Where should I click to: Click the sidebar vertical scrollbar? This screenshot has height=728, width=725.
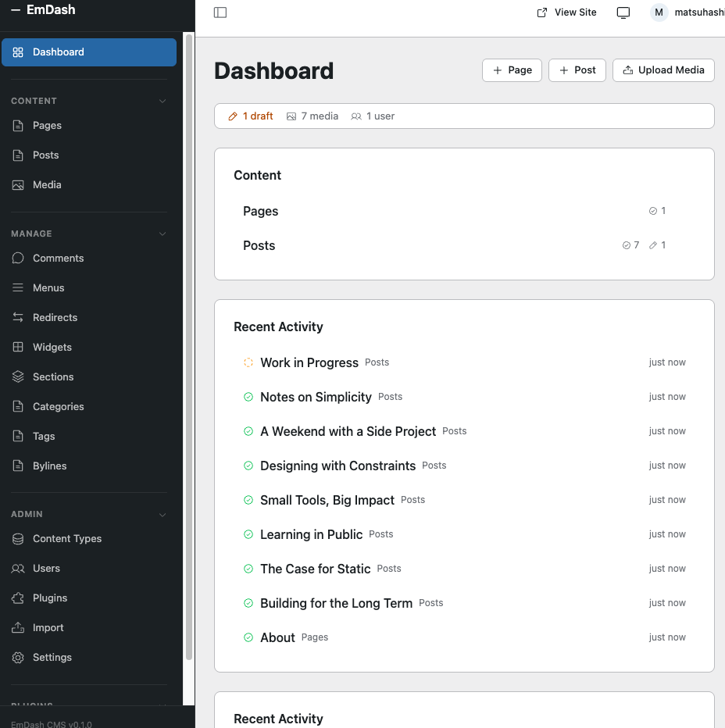188,344
